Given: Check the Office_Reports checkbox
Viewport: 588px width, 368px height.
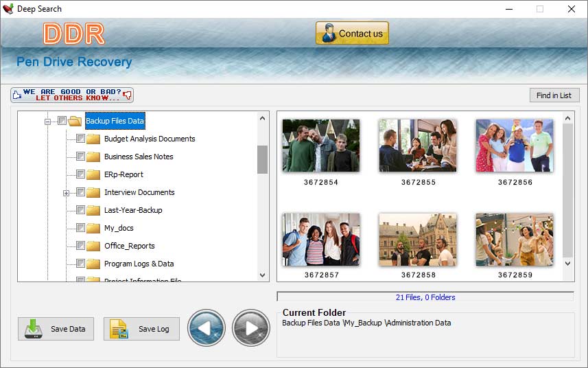Looking at the screenshot, I should click(x=80, y=245).
